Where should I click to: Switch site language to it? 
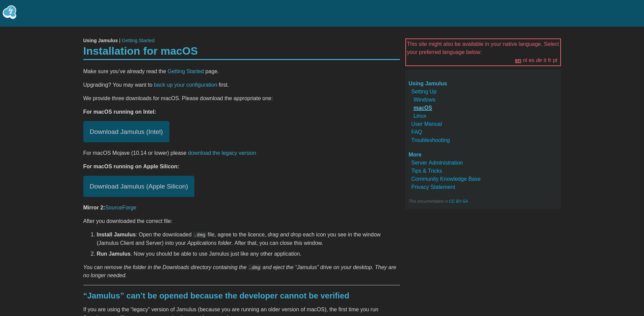point(545,60)
